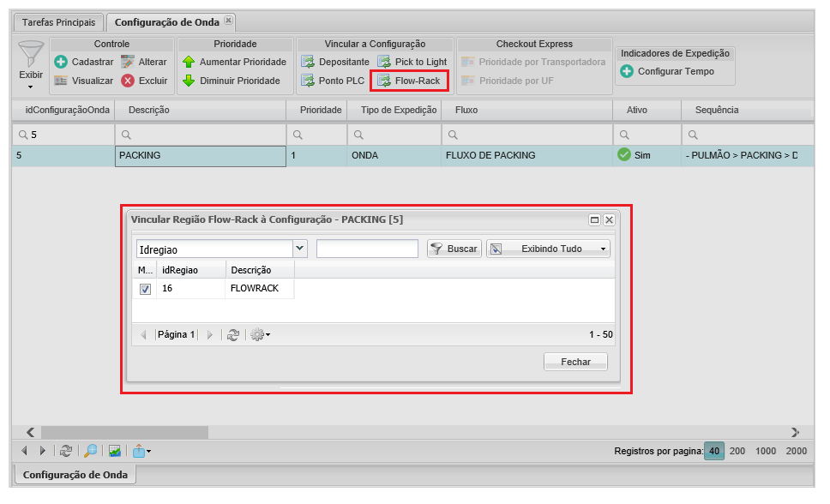Click the horizontal scrollbar left arrow
This screenshot has width=830, height=504.
pyautogui.click(x=30, y=433)
